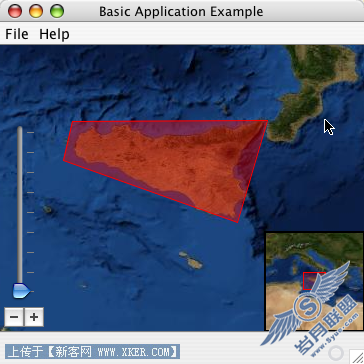This screenshot has height=364, width=364.
Task: Minimize the window with the yellow button
Action: click(36, 11)
